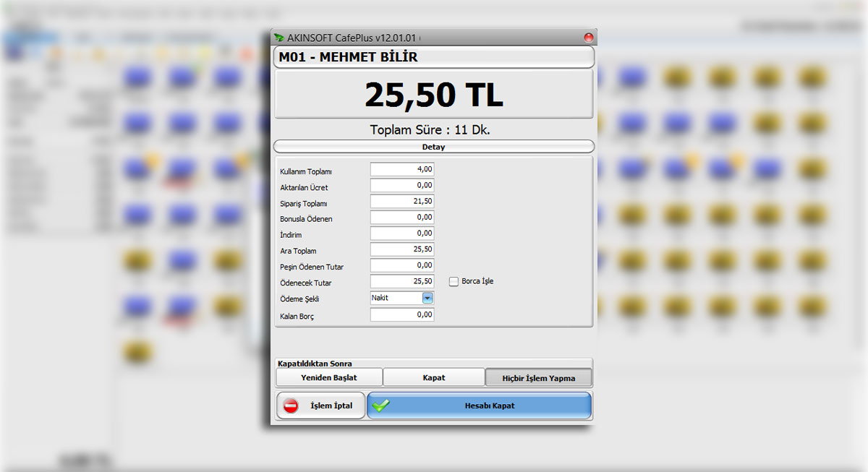
Task: Open the Ödeme Şekli payment dropdown
Action: click(x=427, y=298)
